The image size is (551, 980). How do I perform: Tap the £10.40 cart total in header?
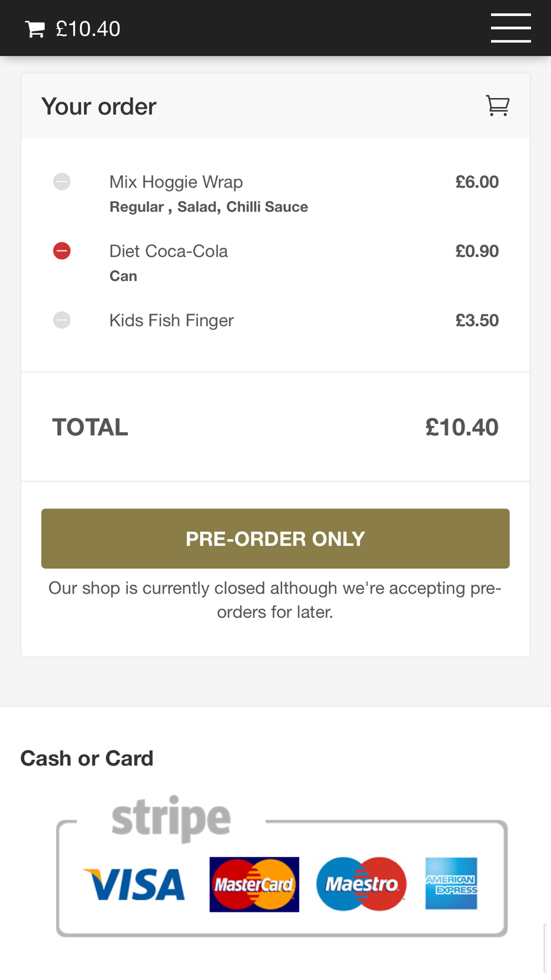[x=88, y=29]
